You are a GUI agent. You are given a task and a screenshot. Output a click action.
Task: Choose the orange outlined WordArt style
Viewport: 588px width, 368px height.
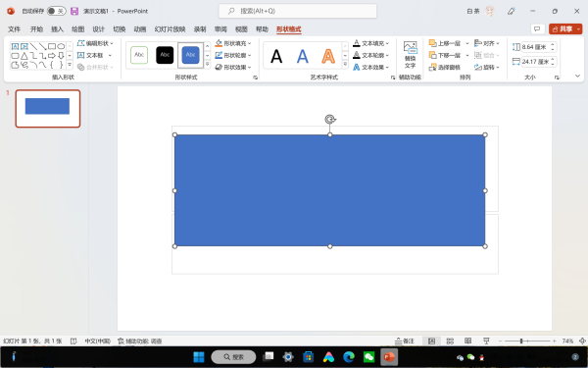tap(328, 56)
